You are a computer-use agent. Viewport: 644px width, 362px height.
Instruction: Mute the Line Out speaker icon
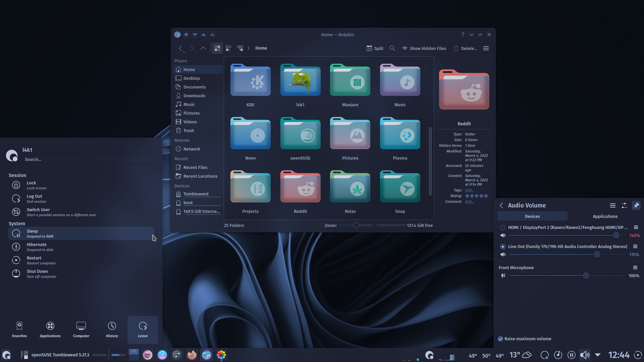coord(503,254)
